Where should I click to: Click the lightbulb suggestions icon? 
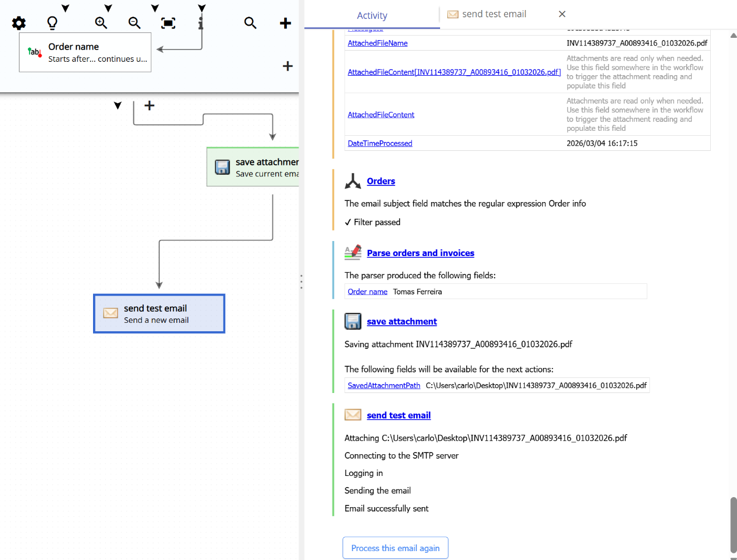52,23
